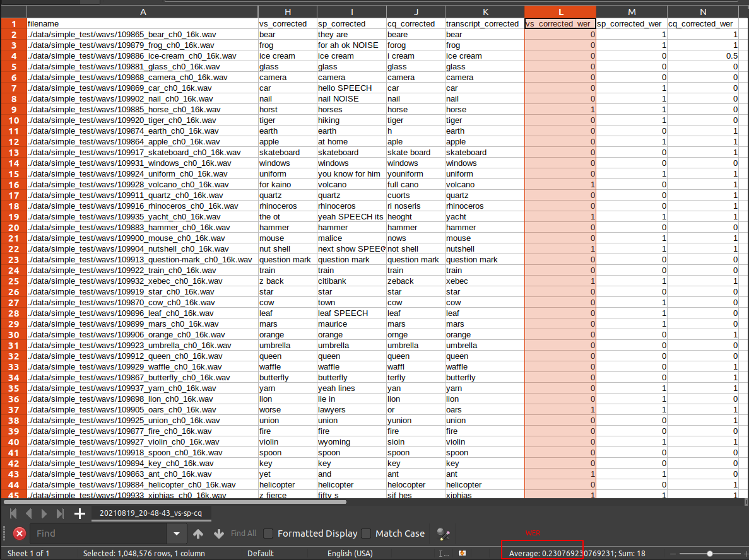Open Find and Replace dialog icon
This screenshot has height=560, width=749.
444,534
